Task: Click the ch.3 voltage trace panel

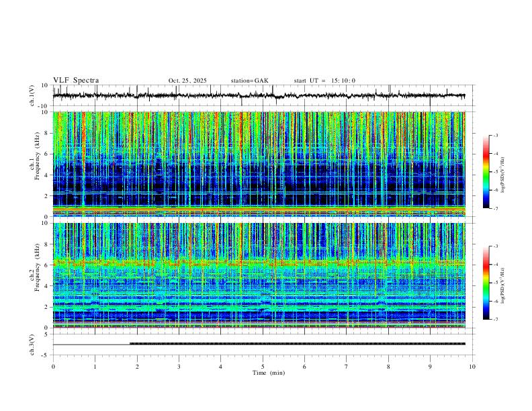Action: tap(263, 345)
